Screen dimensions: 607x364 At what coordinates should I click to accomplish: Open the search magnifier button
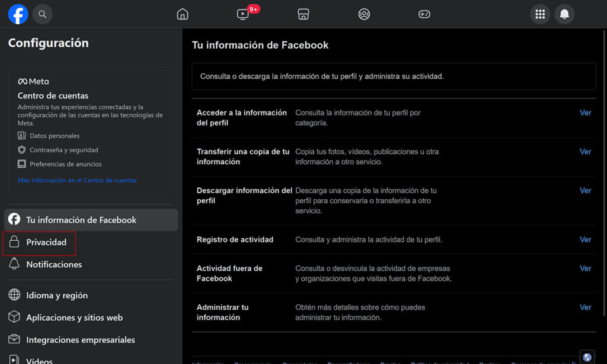(42, 14)
